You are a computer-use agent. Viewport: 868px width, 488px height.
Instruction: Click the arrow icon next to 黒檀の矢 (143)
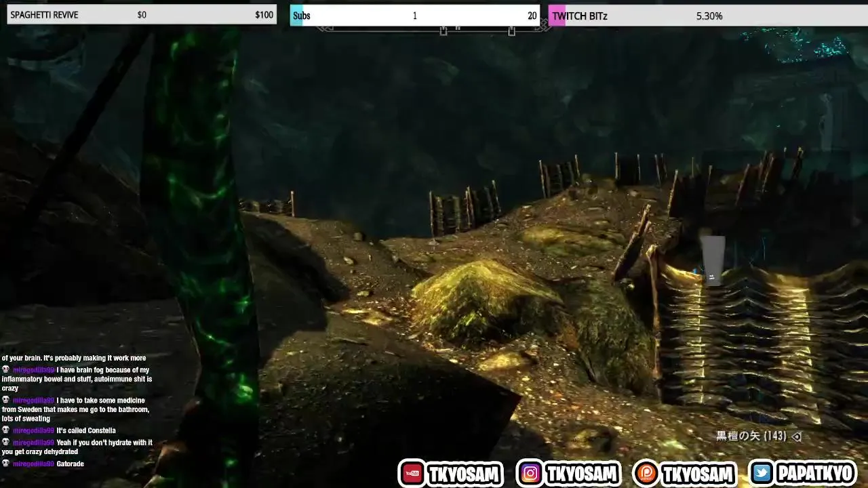[797, 436]
